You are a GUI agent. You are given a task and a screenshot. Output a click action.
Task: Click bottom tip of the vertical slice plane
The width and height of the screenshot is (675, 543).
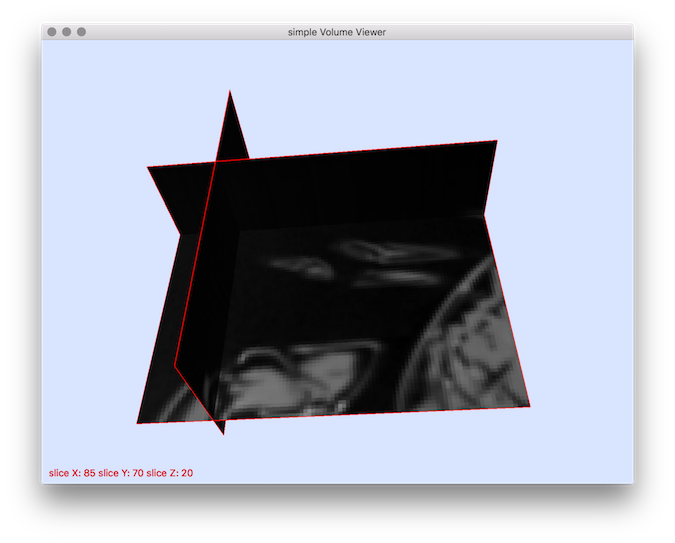(223, 435)
